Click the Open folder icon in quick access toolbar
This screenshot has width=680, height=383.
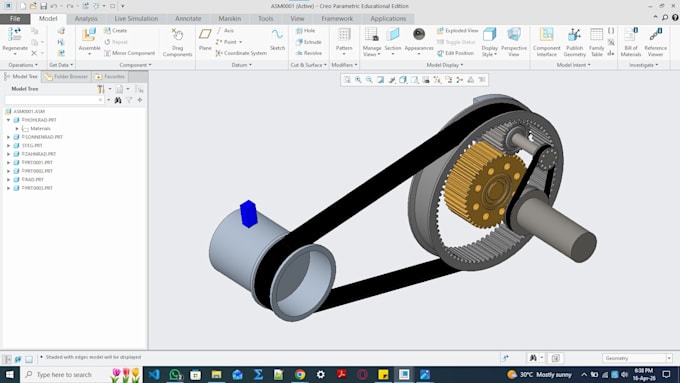pyautogui.click(x=33, y=6)
